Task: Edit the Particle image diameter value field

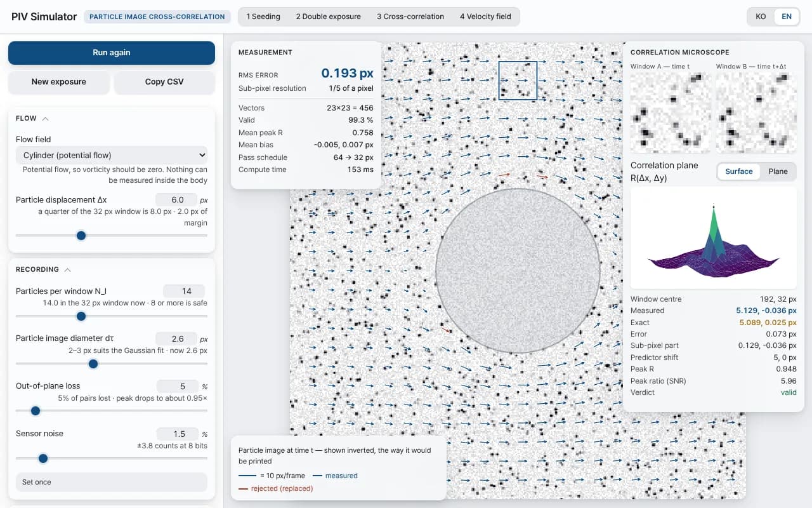Action: 177,339
